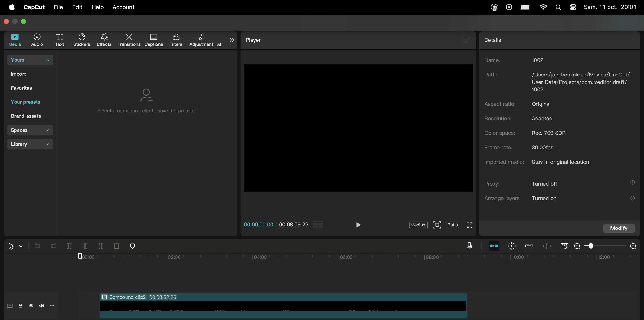The image size is (644, 320).
Task: Click the Delete (trash) icon in timeline toolbar
Action: coord(117,246)
